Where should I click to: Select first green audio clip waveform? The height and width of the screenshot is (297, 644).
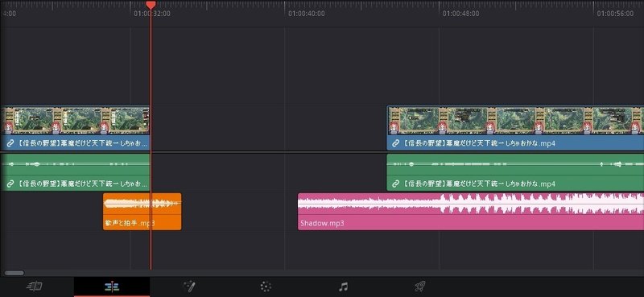tap(75, 164)
